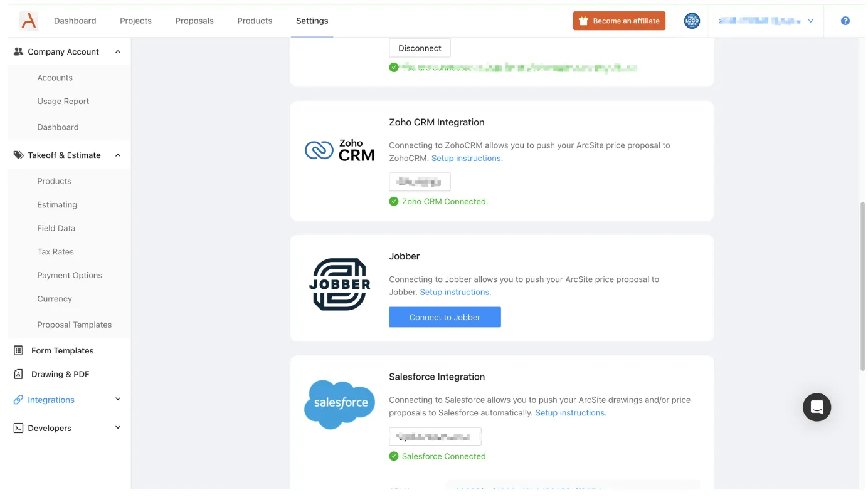Open the chat support bubble icon
The height and width of the screenshot is (500, 868).
point(817,407)
